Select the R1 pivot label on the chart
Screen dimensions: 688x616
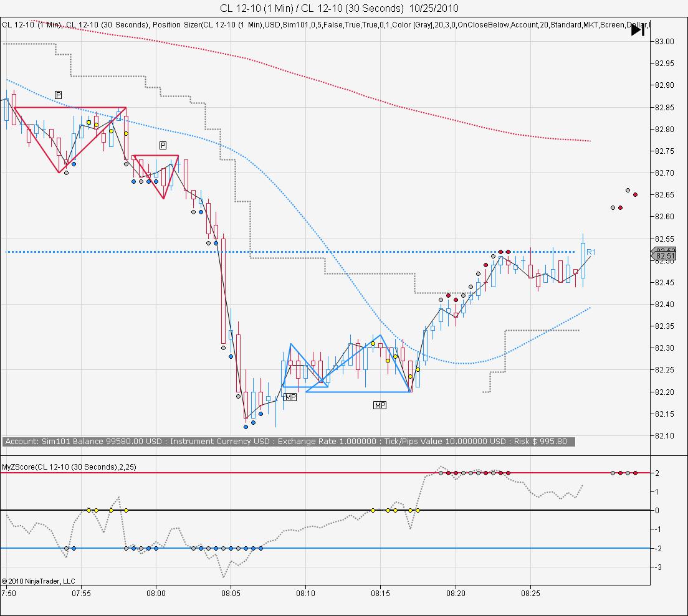click(591, 252)
